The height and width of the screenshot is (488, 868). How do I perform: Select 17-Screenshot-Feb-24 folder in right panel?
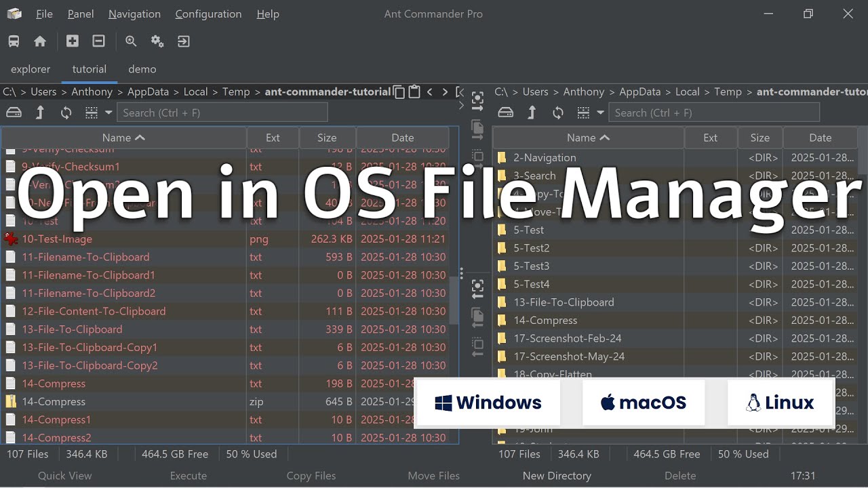tap(675, 338)
